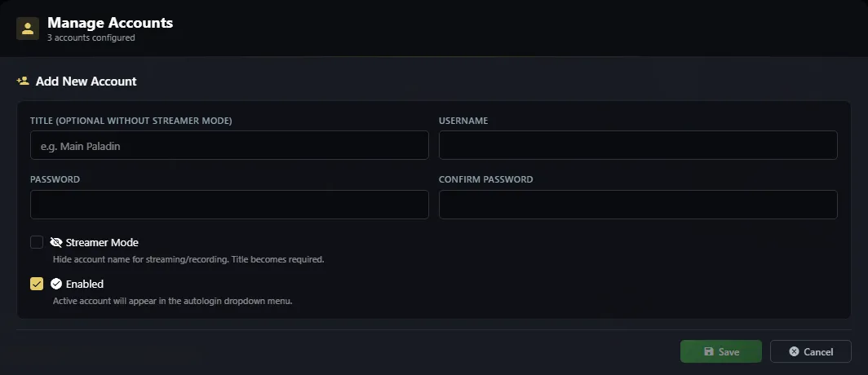This screenshot has height=375, width=868.
Task: Click the Add New Account heading
Action: click(86, 82)
